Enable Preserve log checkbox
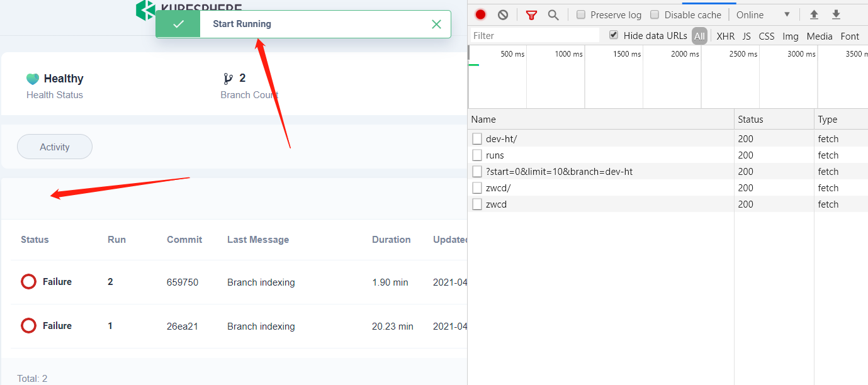Image resolution: width=868 pixels, height=385 pixels. (x=581, y=14)
